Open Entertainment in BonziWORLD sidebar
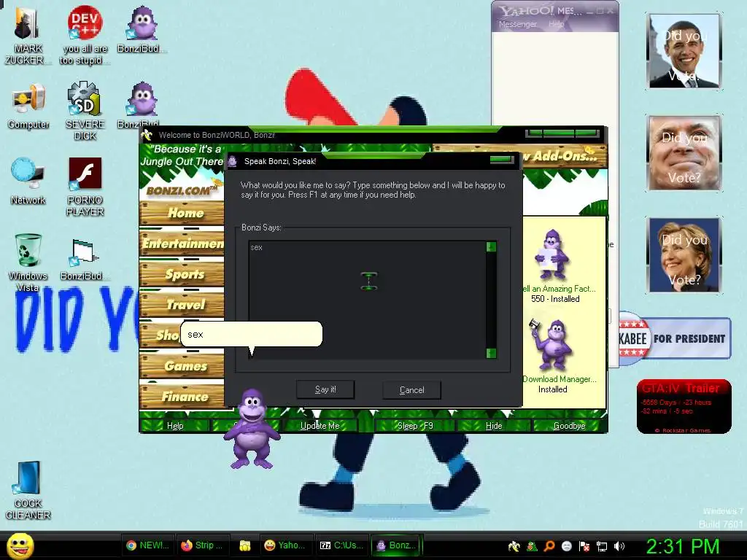747x560 pixels. point(182,244)
